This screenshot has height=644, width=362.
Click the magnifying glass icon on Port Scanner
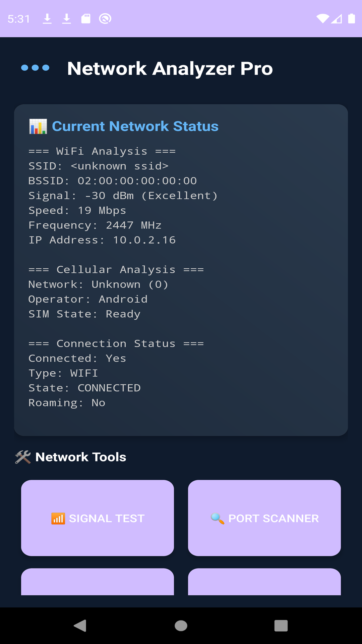click(x=217, y=519)
